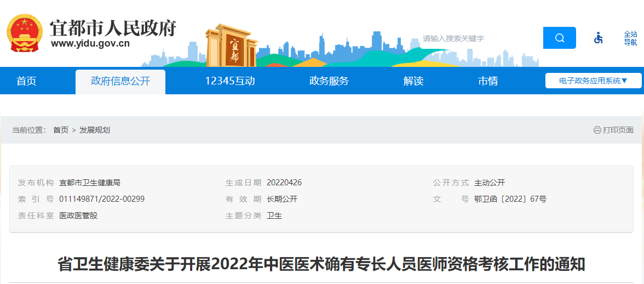Select the 政府信息公开 tab

point(120,82)
